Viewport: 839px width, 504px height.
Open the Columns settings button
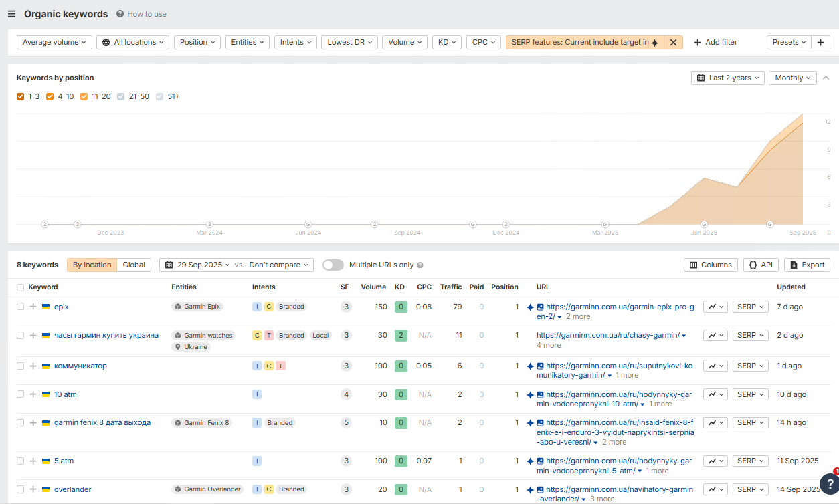(x=711, y=265)
